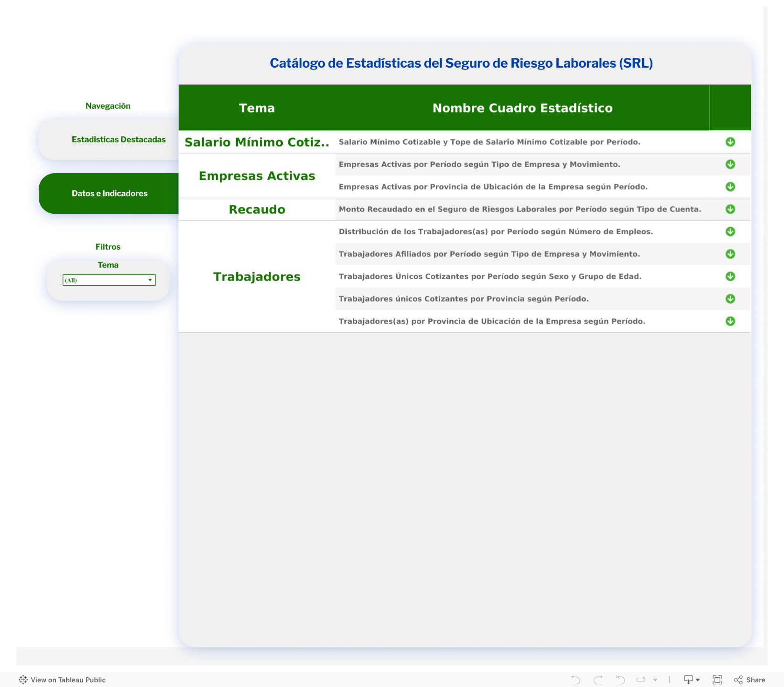The height and width of the screenshot is (687, 784).
Task: Select the Empresas Activas theme cell
Action: tap(257, 176)
